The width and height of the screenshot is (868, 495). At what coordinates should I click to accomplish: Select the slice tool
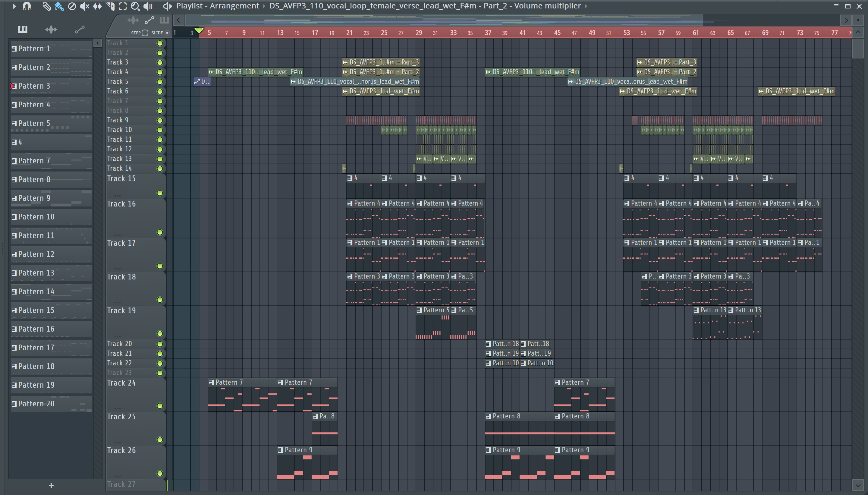coord(110,6)
